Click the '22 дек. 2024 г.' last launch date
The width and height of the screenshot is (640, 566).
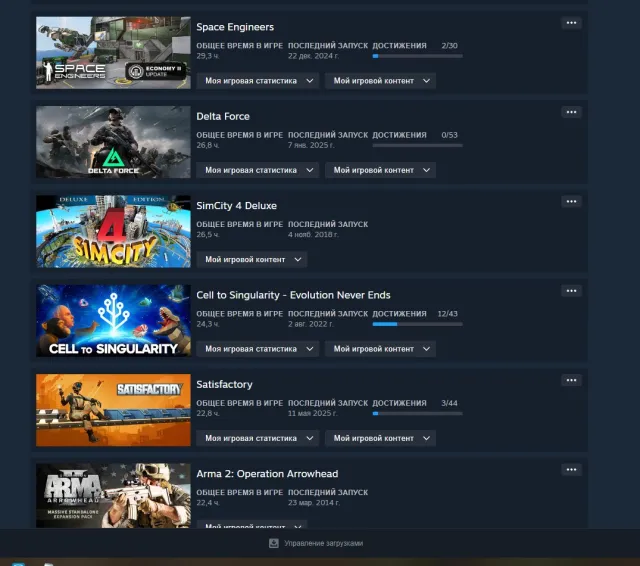pos(313,56)
